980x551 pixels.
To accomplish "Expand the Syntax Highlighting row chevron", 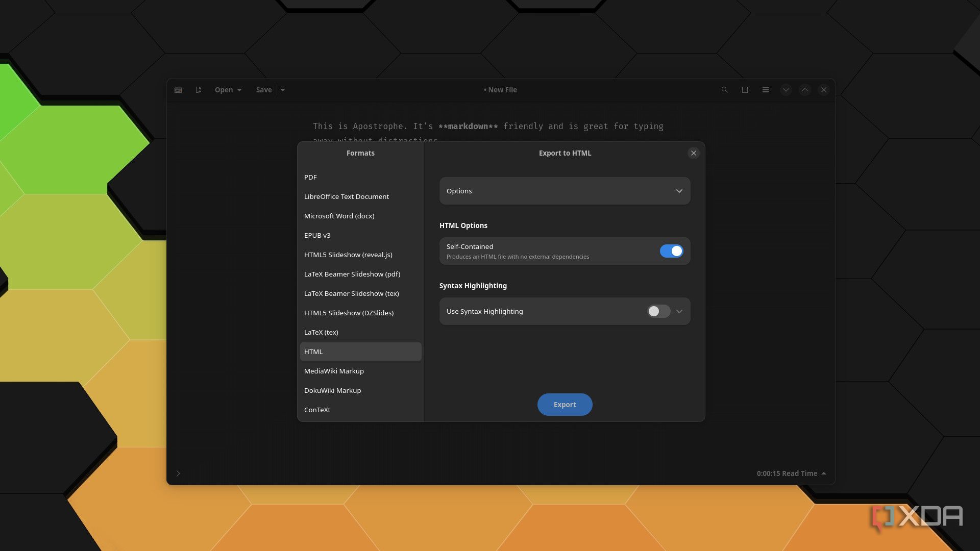I will click(x=679, y=311).
